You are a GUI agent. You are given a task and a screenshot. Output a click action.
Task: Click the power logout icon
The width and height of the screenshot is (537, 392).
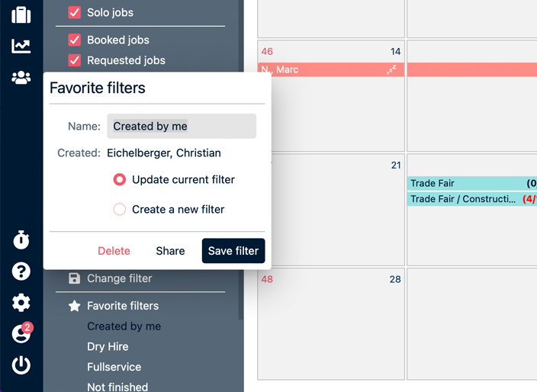pos(21,365)
